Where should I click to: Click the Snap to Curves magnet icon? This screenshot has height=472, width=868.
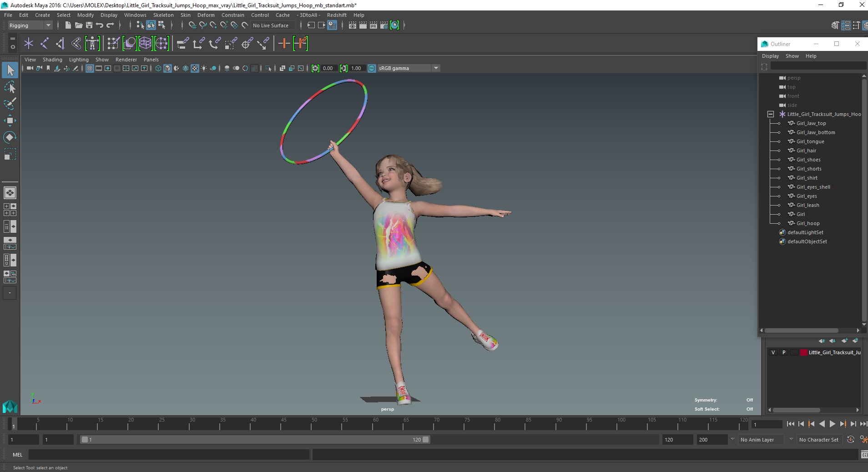point(203,25)
